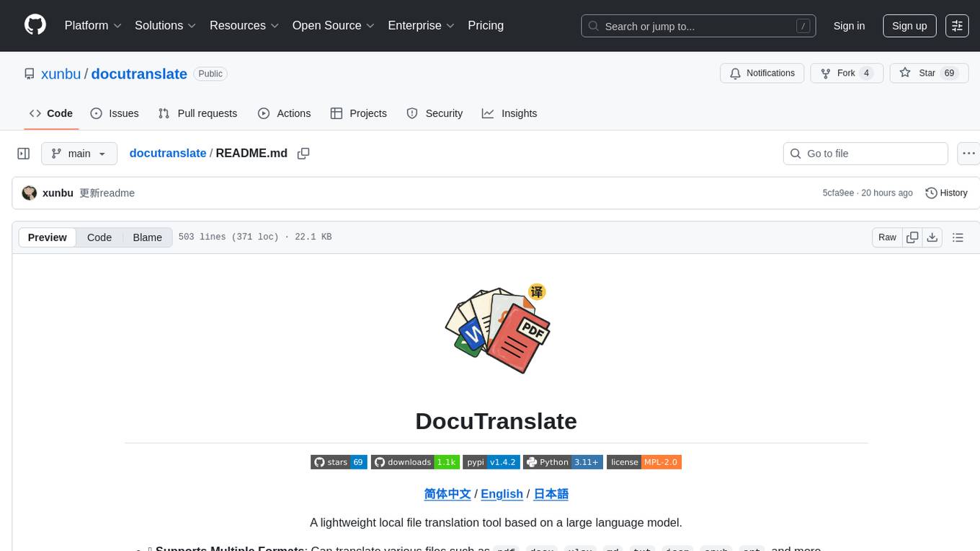This screenshot has width=980, height=551.
Task: Expand the file tree side panel
Action: tap(24, 154)
